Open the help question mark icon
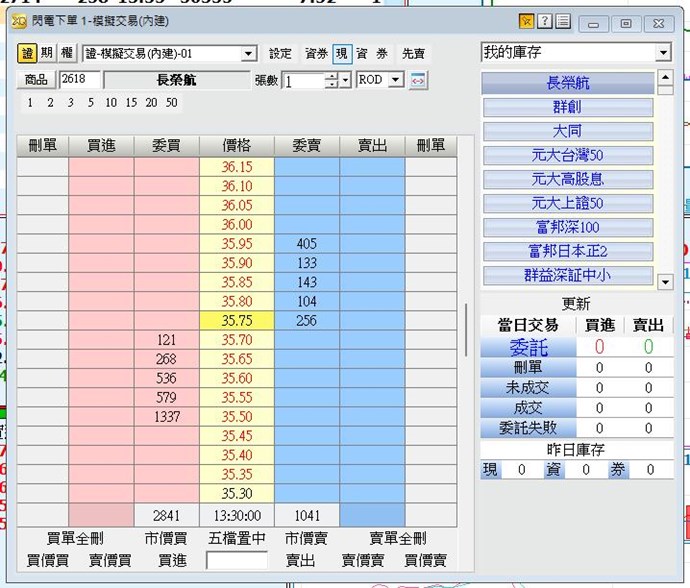Viewport: 690px width, 588px height. tap(545, 22)
